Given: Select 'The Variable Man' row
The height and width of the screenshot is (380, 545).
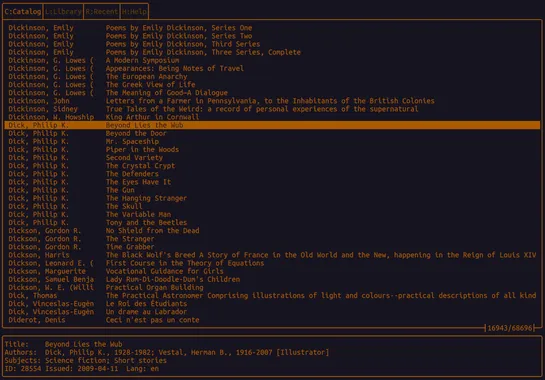Looking at the screenshot, I should click(272, 215).
